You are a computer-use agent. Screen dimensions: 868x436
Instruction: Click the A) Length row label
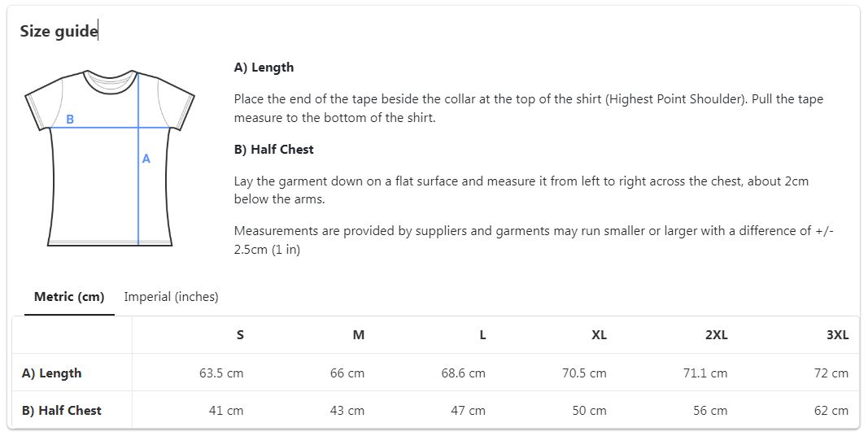coord(51,373)
